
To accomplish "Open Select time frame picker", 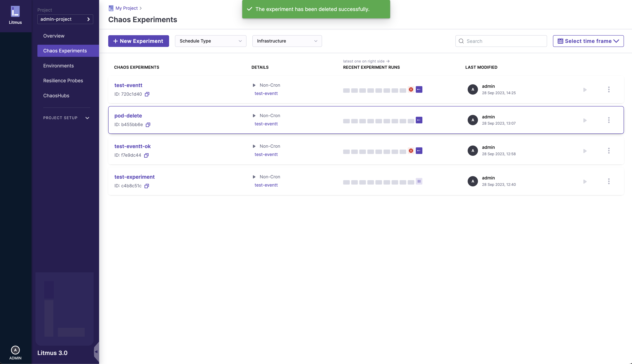I will click(x=588, y=41).
